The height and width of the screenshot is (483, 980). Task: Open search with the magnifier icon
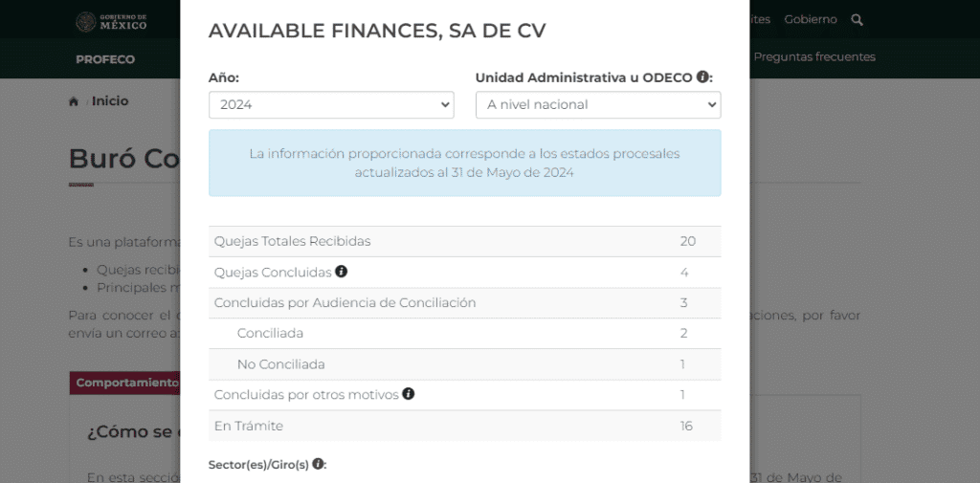pos(857,20)
